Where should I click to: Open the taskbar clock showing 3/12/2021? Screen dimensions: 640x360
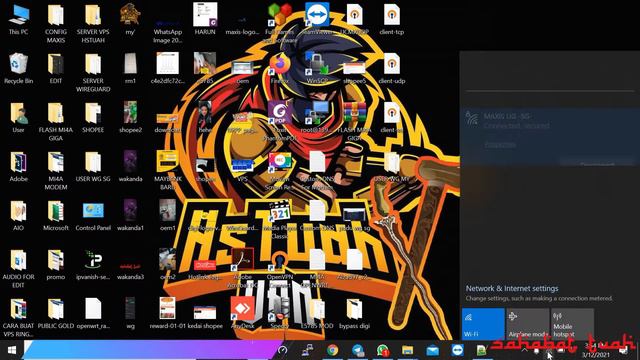click(595, 351)
